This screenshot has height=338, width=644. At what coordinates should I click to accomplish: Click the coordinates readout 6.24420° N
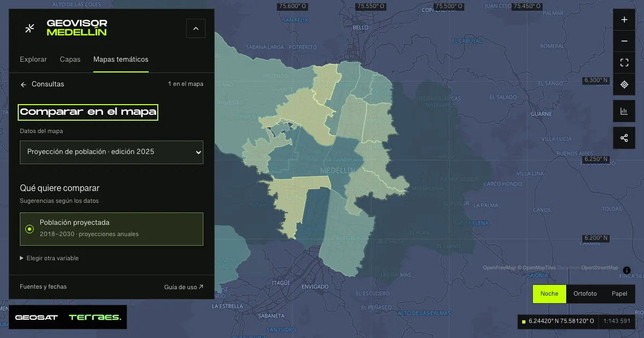tap(561, 321)
